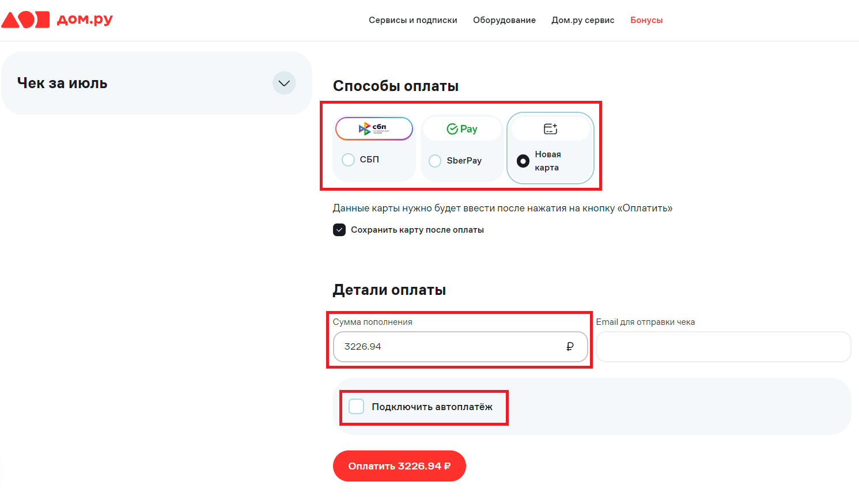The width and height of the screenshot is (859, 504).
Task: Select the SberPay radio button
Action: 435,161
